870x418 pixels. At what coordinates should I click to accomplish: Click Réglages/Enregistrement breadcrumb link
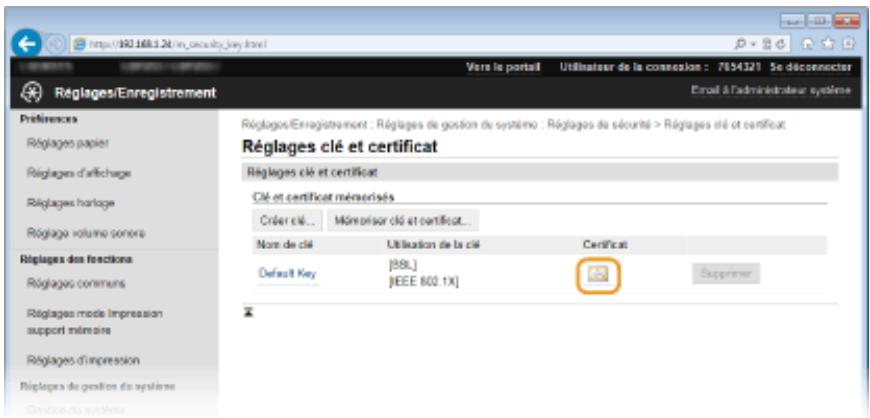point(304,125)
